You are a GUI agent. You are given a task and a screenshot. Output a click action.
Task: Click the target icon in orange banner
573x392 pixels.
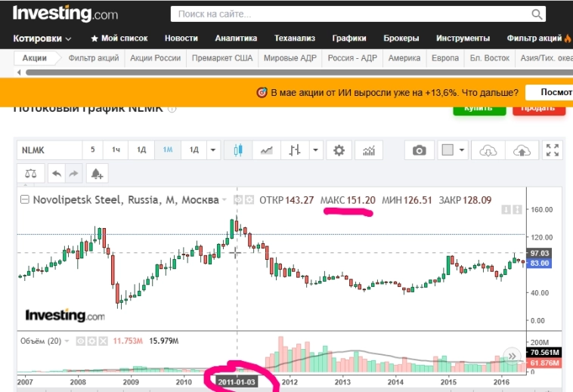[262, 93]
